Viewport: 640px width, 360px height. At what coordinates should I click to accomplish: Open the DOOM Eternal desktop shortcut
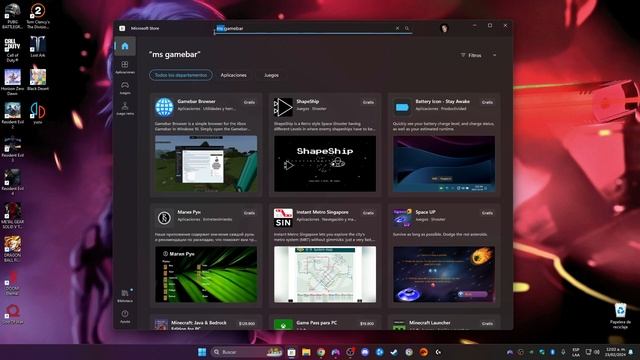(12, 282)
